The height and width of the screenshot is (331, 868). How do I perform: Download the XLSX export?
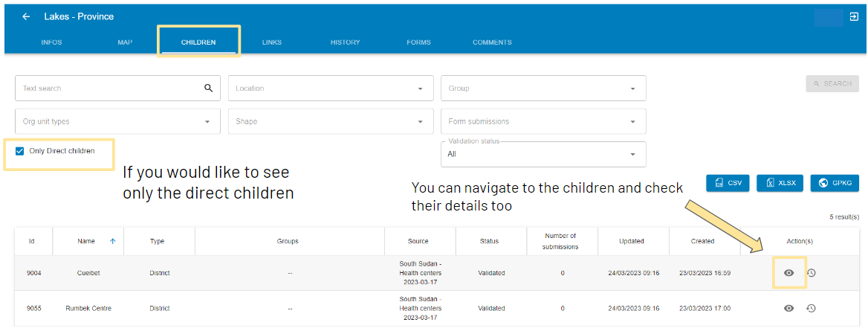[780, 183]
